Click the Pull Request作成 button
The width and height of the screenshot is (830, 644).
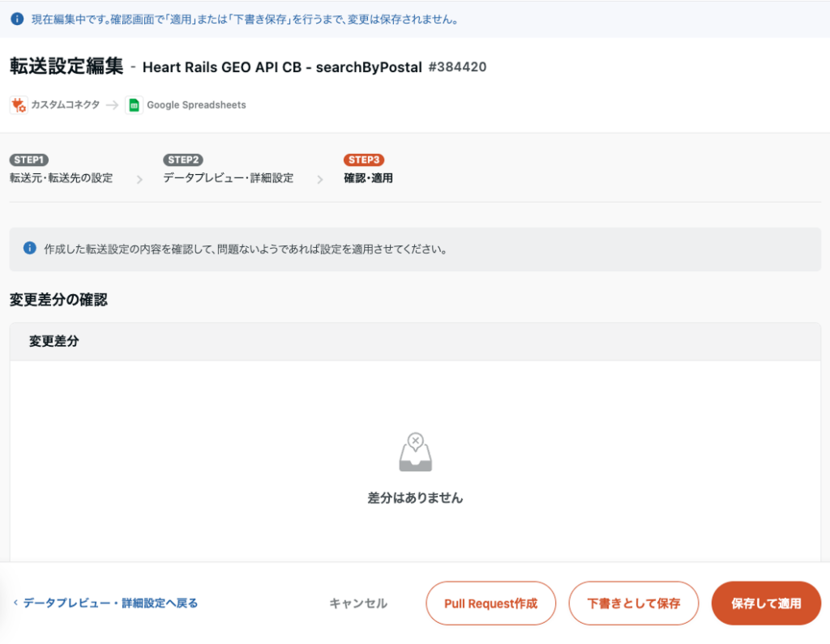(490, 603)
